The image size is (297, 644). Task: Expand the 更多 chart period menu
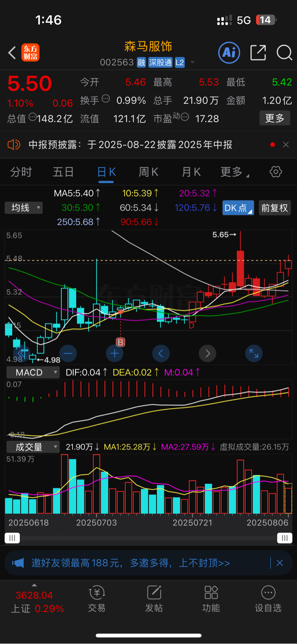[235, 172]
